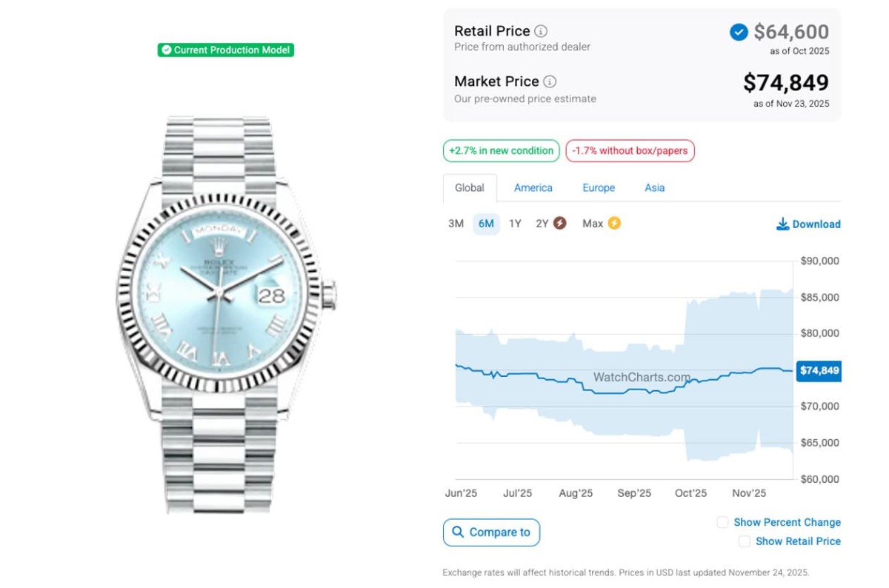The image size is (889, 588).
Task: Click Retail Price info icon
Action: click(542, 31)
